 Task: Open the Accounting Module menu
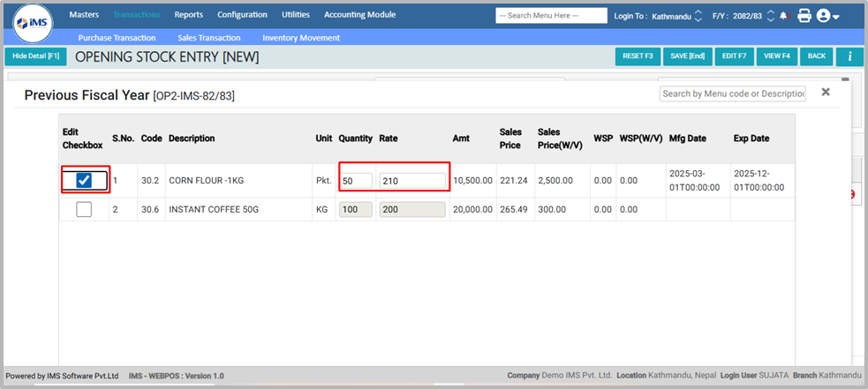click(359, 15)
